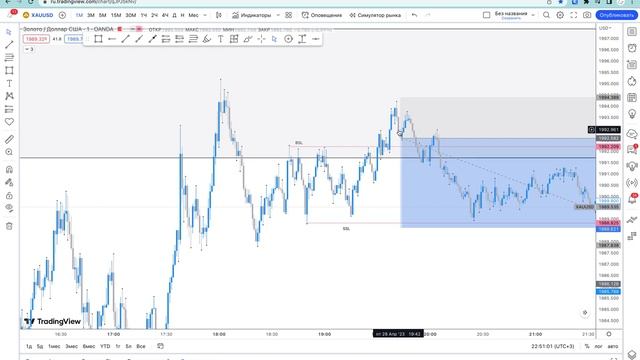Open patterns tools in left sidebar
Screen dimensions: 640x360
9,96
